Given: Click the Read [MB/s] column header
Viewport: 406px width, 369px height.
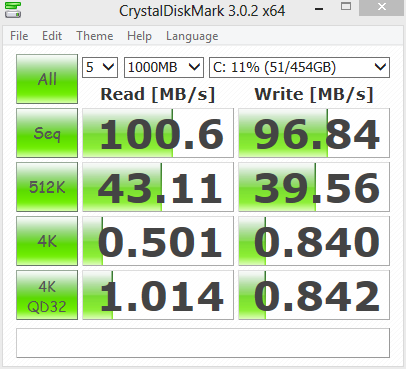Looking at the screenshot, I should click(x=158, y=94).
